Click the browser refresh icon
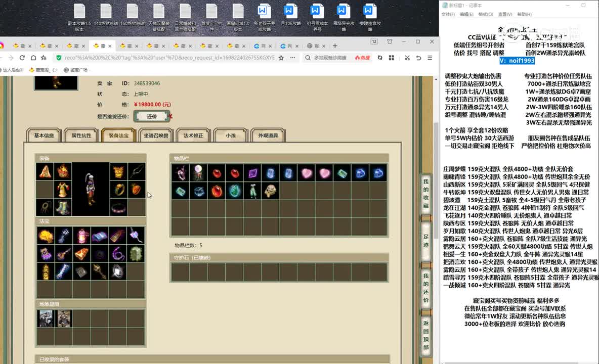Viewport: 599px width, 364px height. pyautogui.click(x=22, y=58)
